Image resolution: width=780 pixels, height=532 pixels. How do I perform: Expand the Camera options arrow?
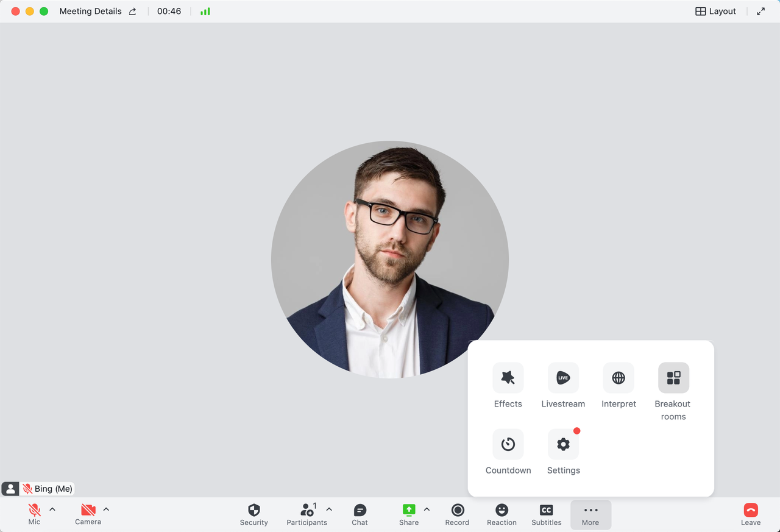tap(106, 509)
